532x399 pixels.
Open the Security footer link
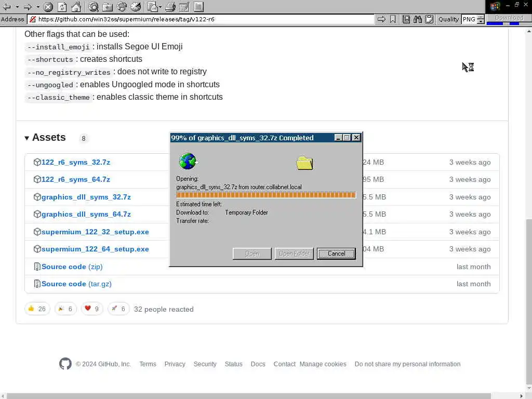(205, 364)
